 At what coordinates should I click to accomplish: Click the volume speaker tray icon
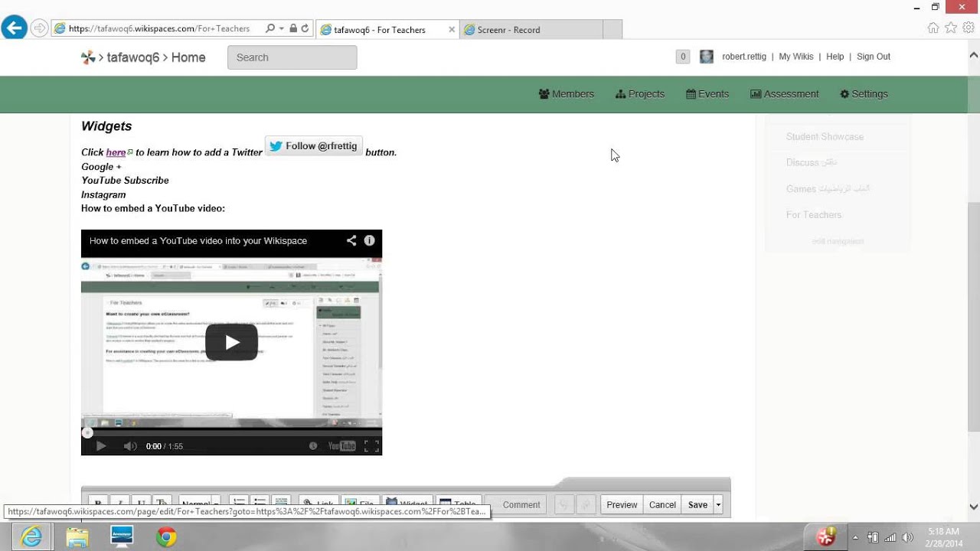click(908, 537)
